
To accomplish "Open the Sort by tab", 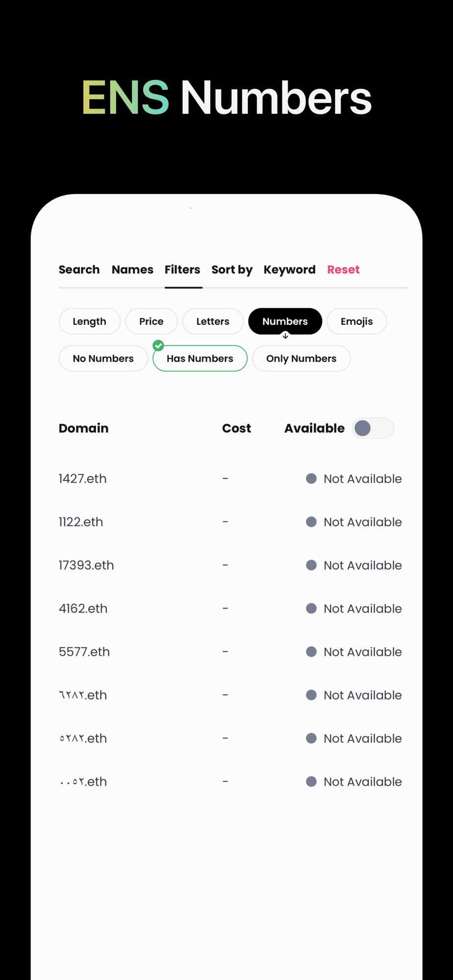I will 232,269.
